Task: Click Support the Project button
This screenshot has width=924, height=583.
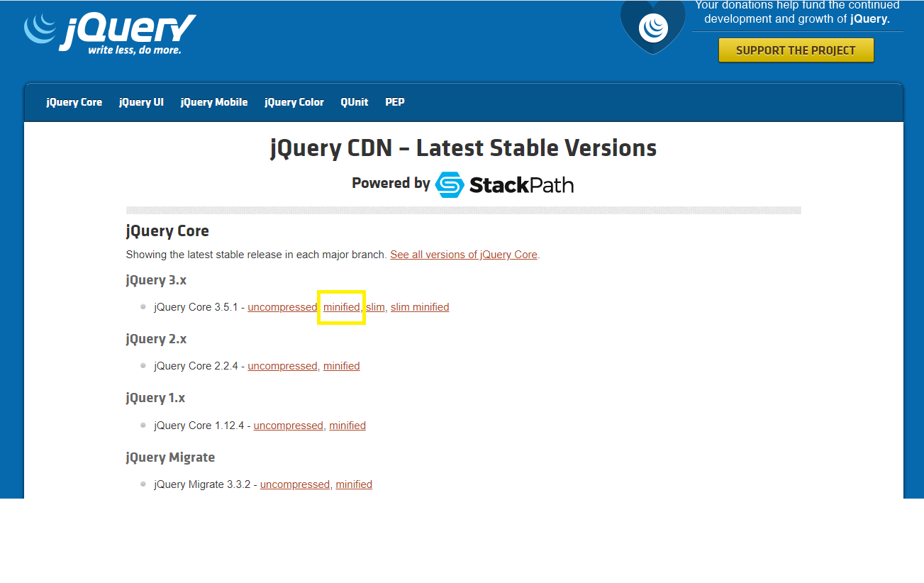Action: click(796, 50)
